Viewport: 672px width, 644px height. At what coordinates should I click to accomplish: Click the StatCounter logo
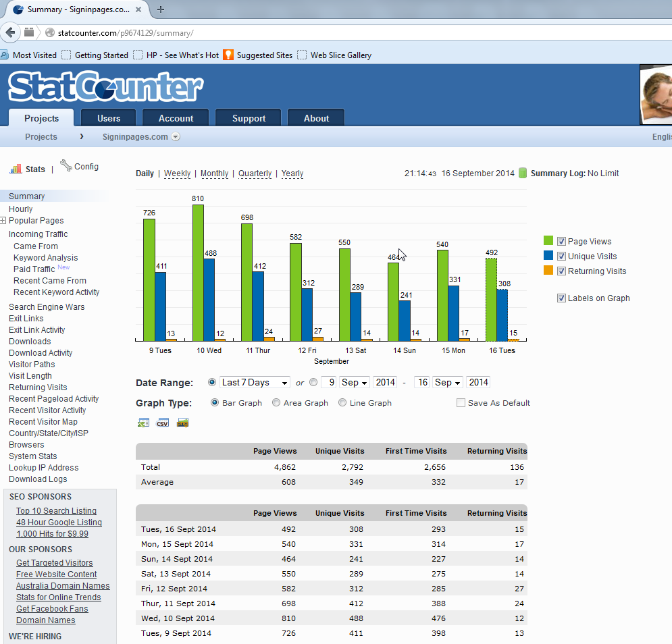click(105, 86)
